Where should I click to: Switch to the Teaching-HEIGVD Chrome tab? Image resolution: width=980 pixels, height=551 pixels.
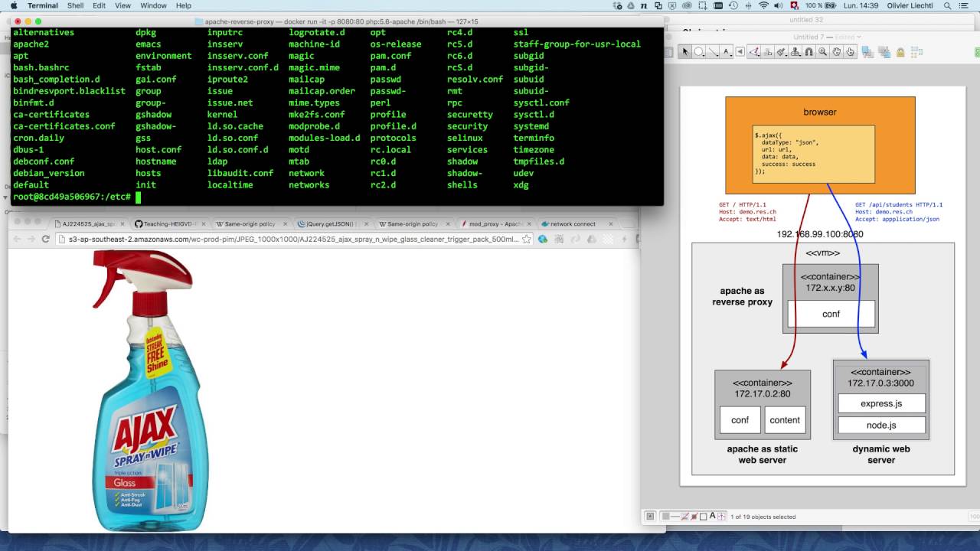click(170, 223)
